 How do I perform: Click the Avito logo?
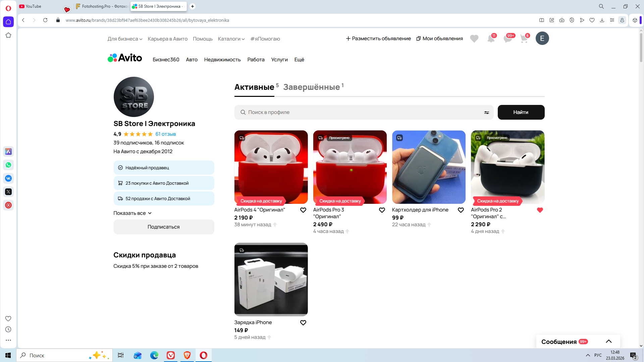125,58
